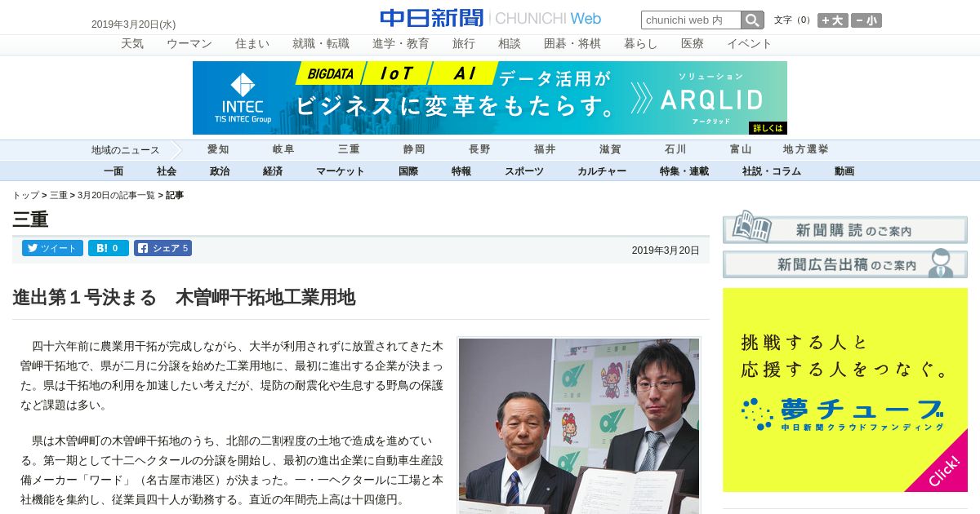This screenshot has height=514, width=980.
Task: Go to 国際 category
Action: point(408,171)
